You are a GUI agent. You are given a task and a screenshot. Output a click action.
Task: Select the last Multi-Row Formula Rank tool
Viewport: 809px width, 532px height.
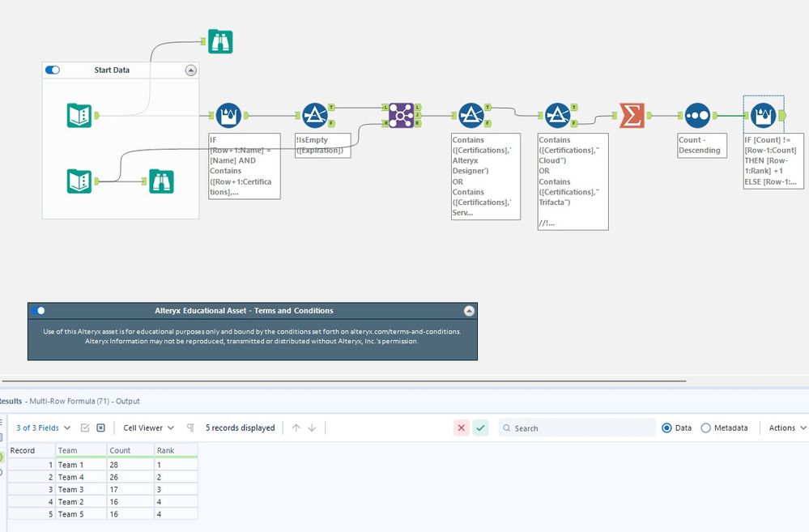click(763, 116)
